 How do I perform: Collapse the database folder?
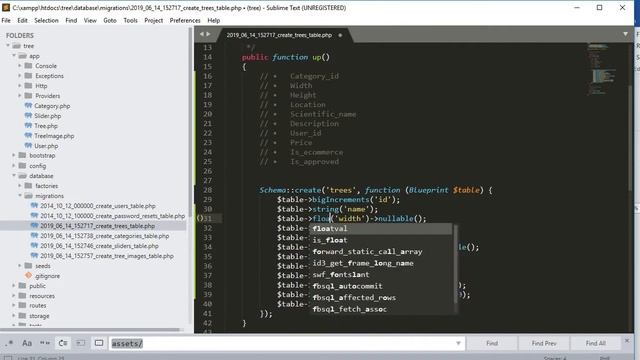click(13, 176)
